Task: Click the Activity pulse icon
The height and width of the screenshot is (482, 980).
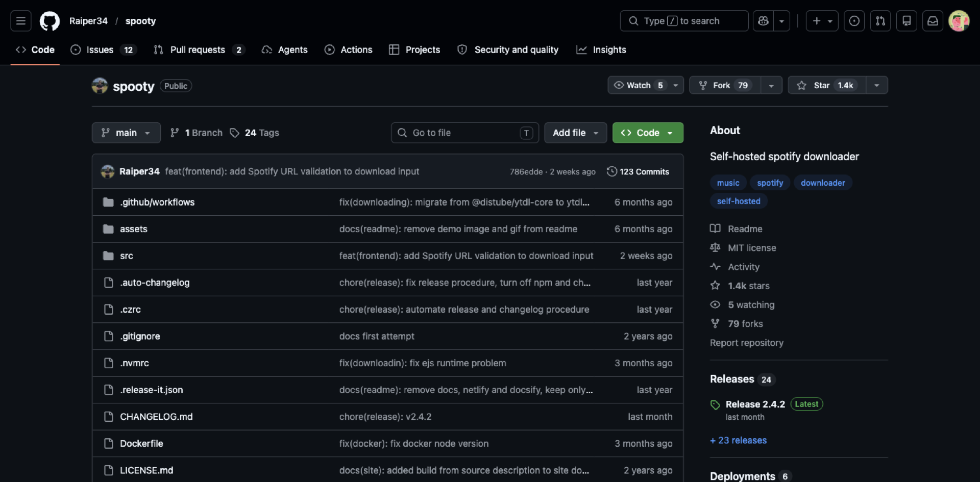Action: 715,266
